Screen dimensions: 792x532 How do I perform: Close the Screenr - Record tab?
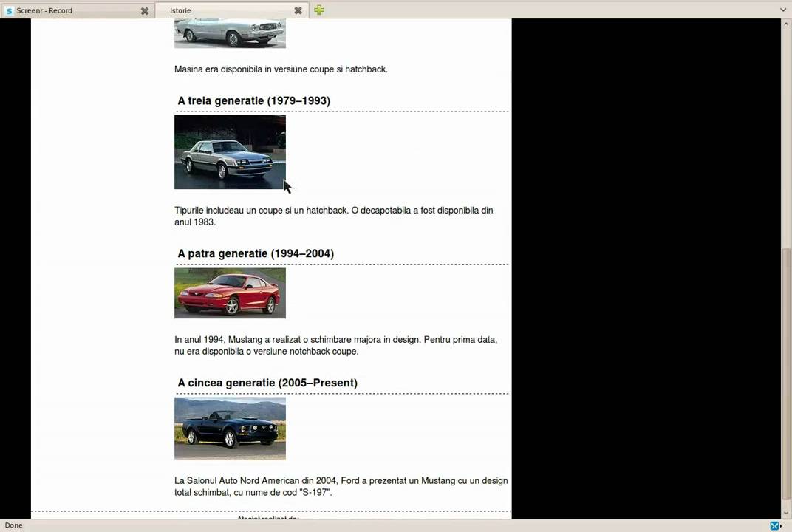tap(145, 10)
